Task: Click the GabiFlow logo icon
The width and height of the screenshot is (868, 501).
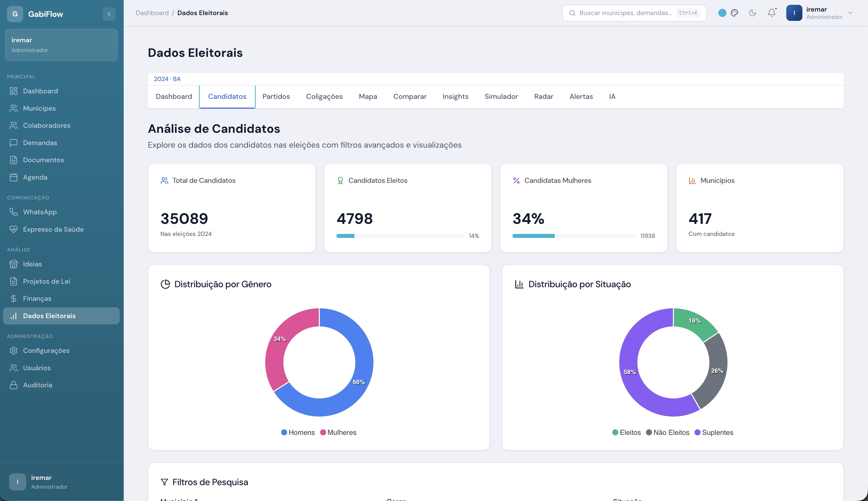Action: pyautogui.click(x=15, y=14)
